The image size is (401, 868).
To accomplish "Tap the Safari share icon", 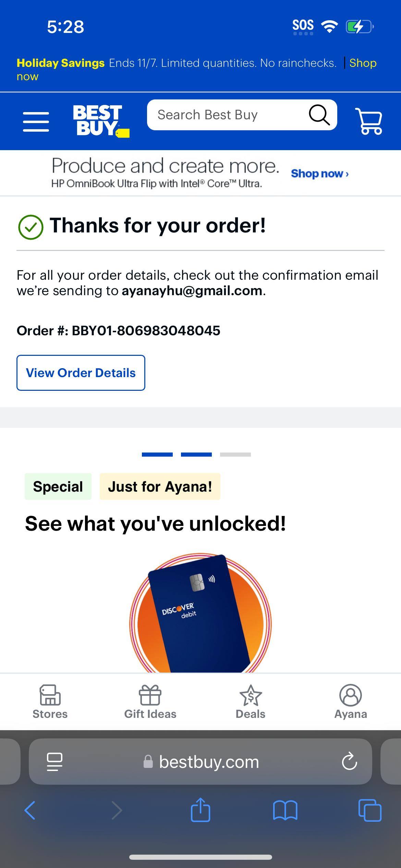I will coord(200,810).
